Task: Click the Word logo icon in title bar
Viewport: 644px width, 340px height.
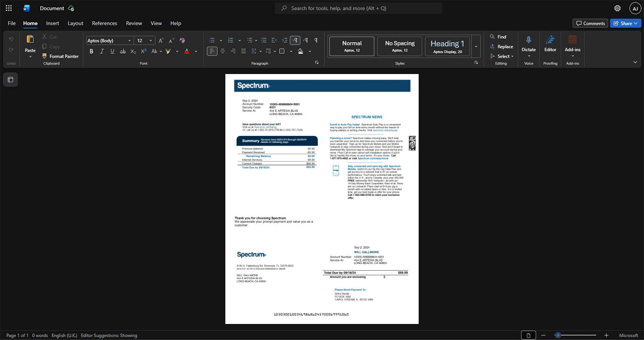Action: [26, 8]
